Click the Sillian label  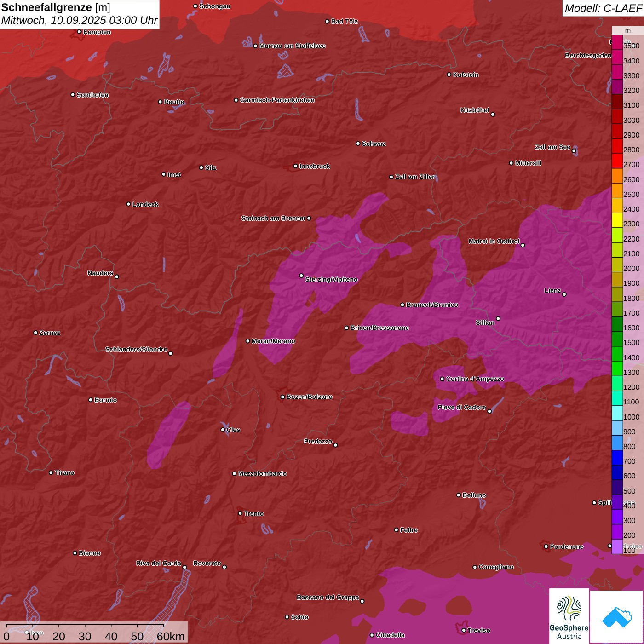click(485, 322)
